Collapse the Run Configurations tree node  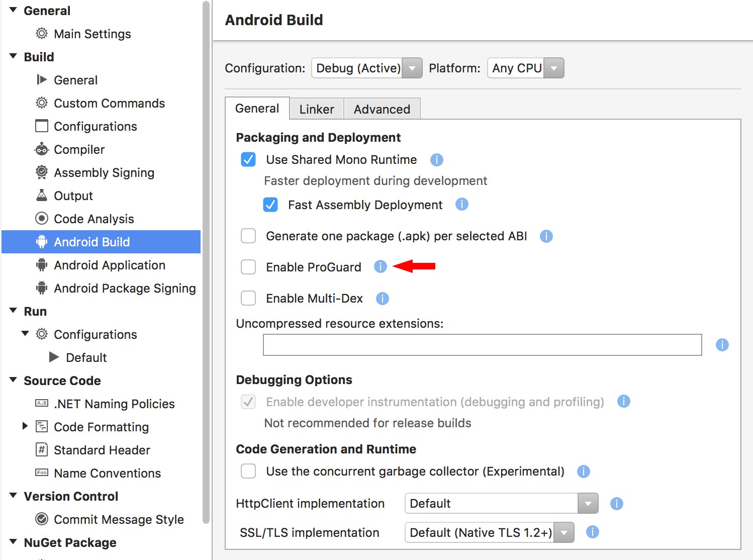[25, 334]
